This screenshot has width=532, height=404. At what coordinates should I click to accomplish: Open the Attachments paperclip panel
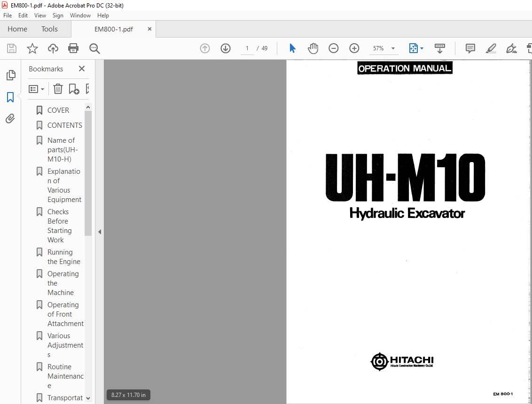(10, 119)
